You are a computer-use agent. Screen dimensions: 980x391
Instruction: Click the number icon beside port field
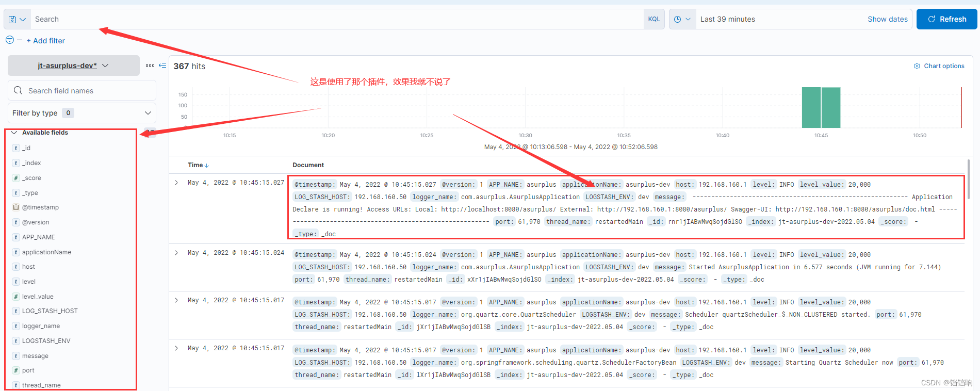click(x=16, y=370)
